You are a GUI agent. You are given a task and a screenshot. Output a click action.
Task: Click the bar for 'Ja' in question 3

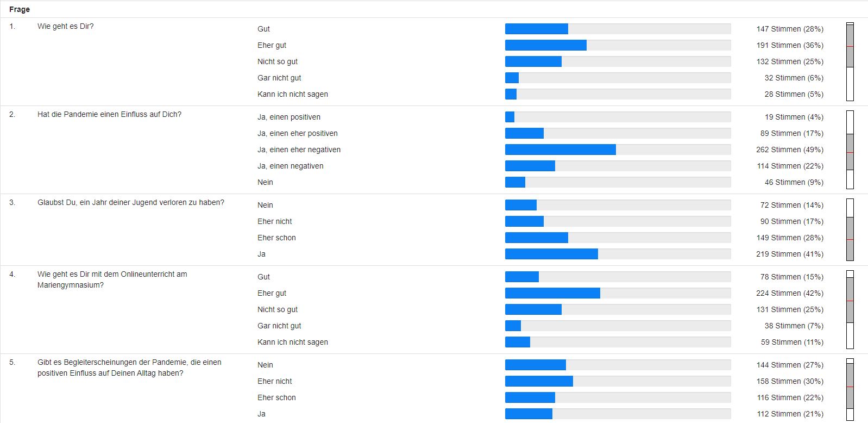(551, 254)
